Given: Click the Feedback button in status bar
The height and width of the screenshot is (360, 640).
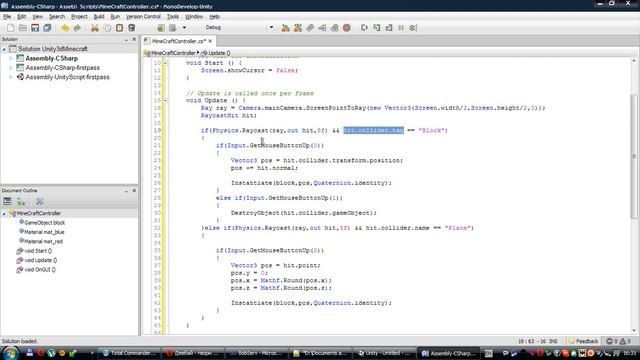Looking at the screenshot, I should 583,341.
